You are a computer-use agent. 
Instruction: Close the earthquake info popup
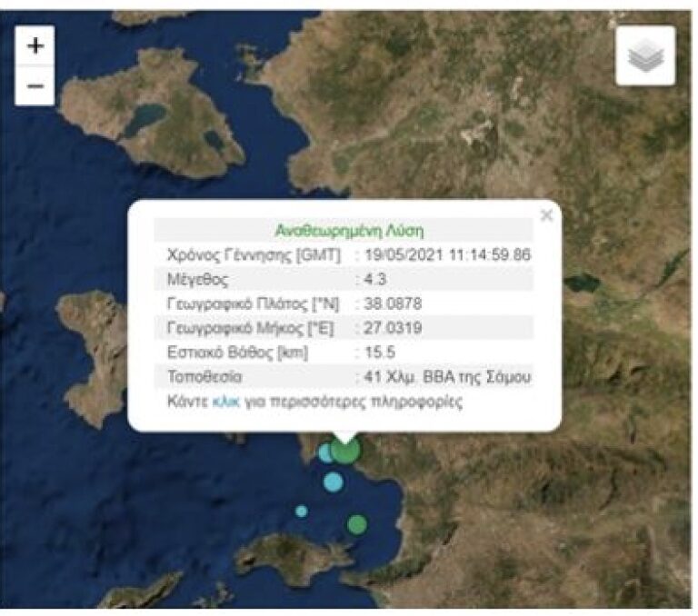[546, 215]
